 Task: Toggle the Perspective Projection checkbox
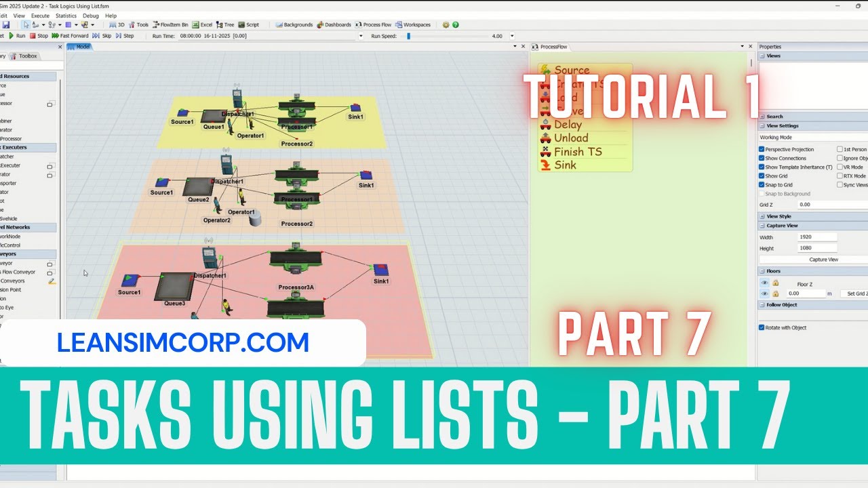762,149
